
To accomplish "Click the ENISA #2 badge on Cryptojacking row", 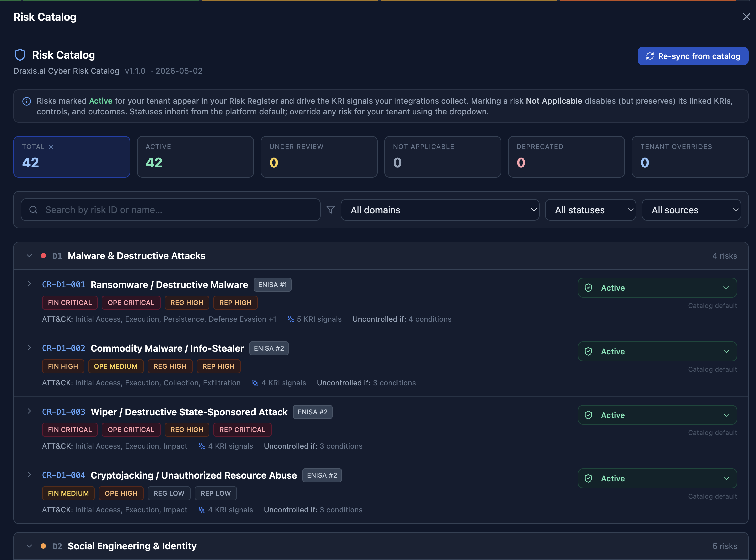I will (x=322, y=475).
